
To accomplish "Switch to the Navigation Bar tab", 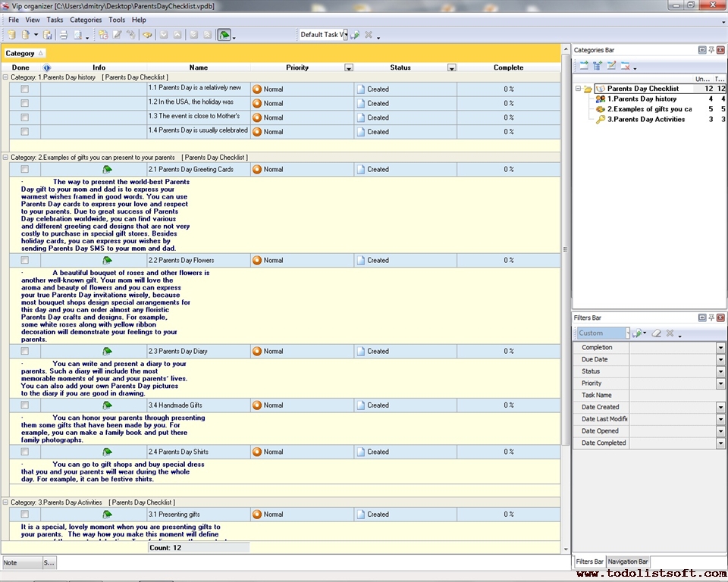I will click(628, 562).
